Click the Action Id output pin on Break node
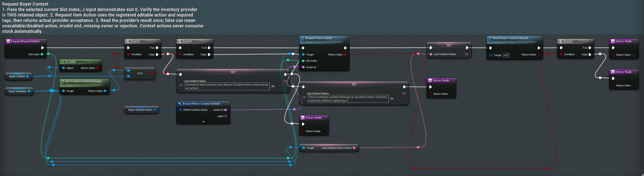 [x=225, y=110]
